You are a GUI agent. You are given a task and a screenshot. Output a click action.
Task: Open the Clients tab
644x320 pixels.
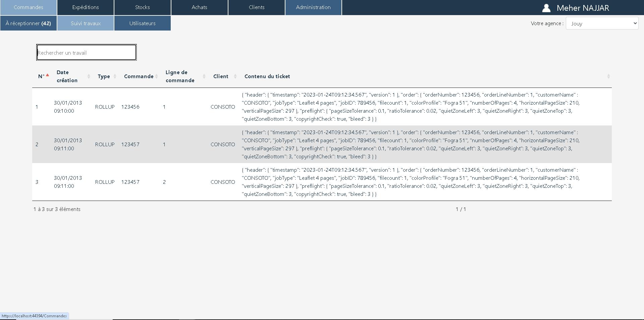[257, 7]
